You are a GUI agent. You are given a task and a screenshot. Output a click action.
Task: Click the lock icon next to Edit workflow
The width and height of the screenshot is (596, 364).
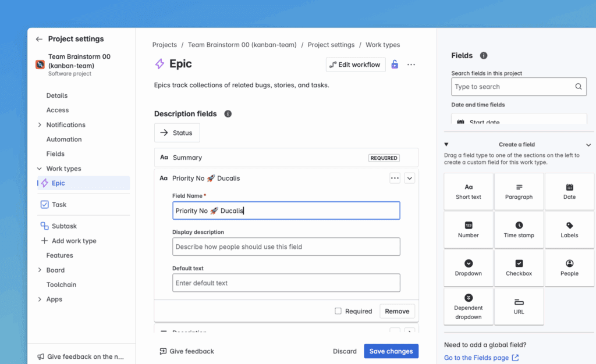(395, 65)
